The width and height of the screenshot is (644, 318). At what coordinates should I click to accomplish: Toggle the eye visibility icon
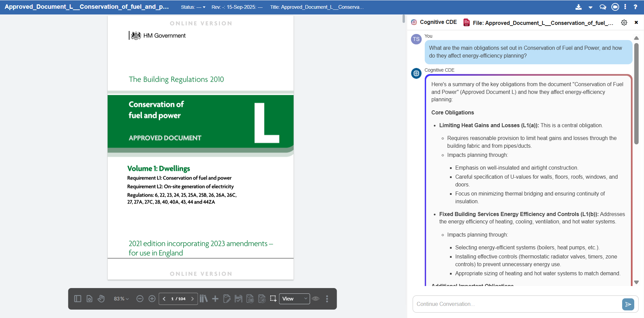315,299
